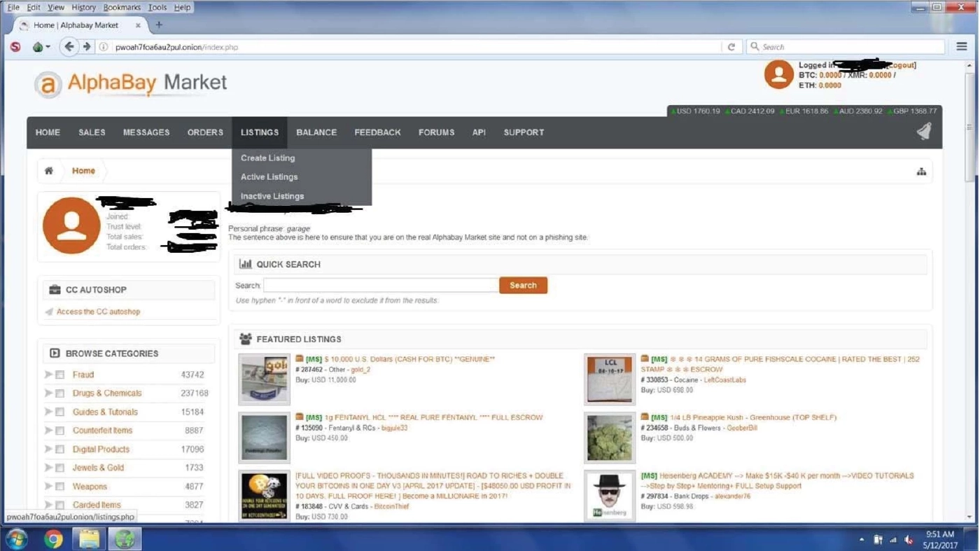
Task: Focus the Quick Search text field
Action: click(381, 286)
